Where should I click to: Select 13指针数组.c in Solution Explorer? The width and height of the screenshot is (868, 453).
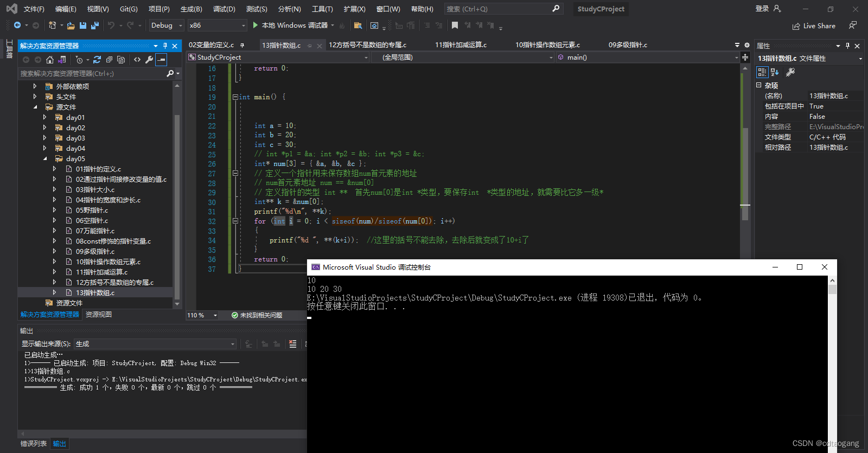[95, 293]
